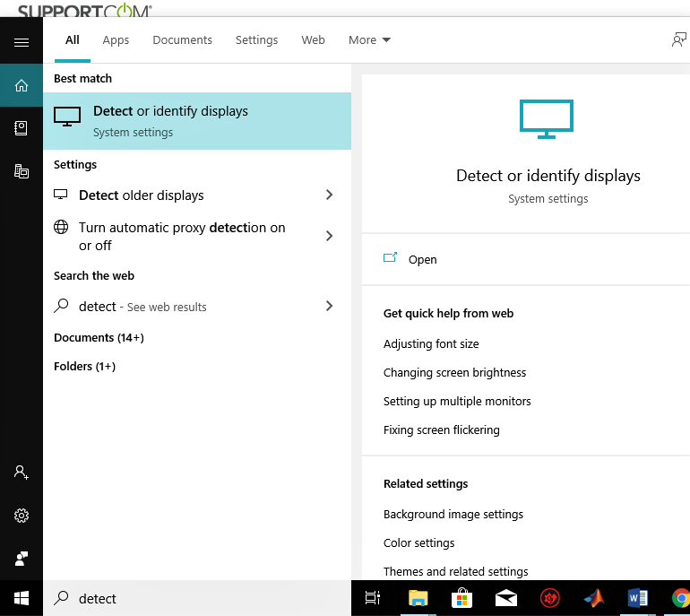
Task: Click the Feedback person icon in sidebar
Action: click(22, 559)
